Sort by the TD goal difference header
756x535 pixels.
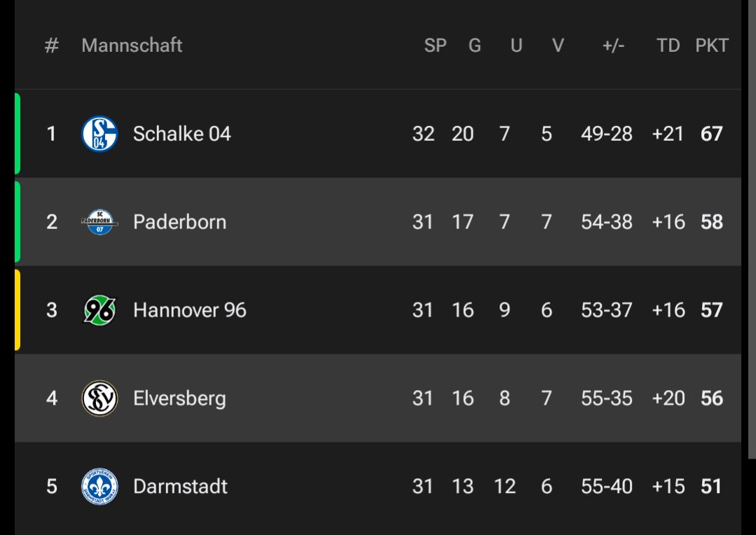point(668,46)
